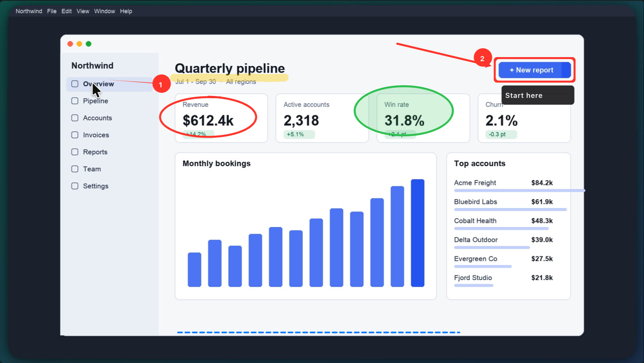Click the Pipeline sidebar icon

point(75,101)
